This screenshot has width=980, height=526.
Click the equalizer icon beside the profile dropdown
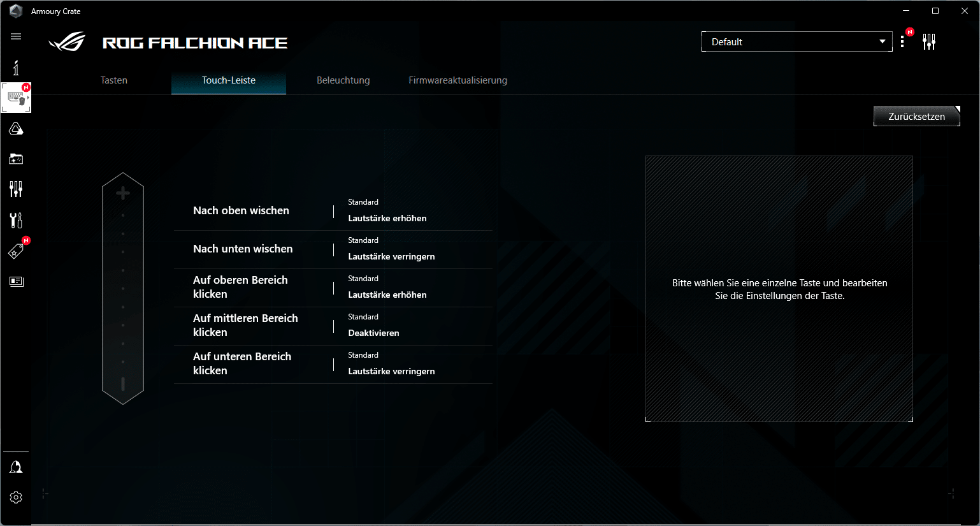click(x=928, y=42)
